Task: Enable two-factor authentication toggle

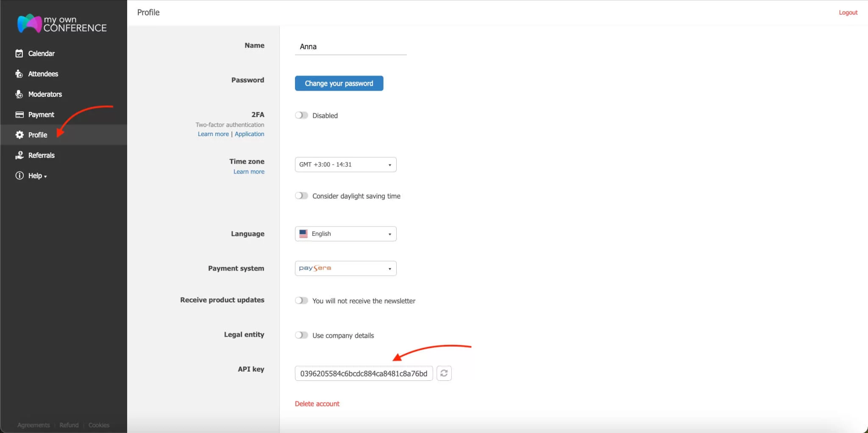Action: (301, 115)
